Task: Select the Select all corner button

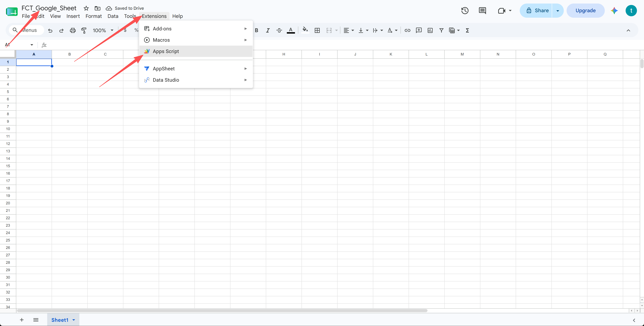Action: point(8,54)
